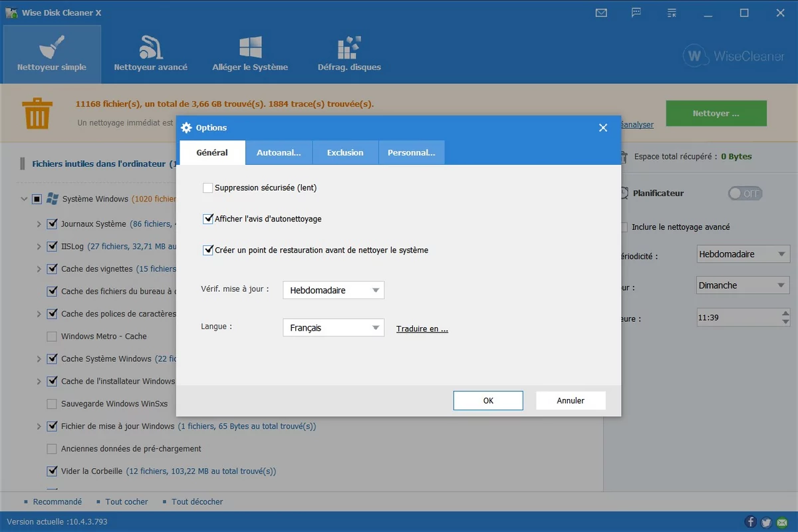Screen dimensions: 798x532
Task: Switch the Planificateur toggle on
Action: (x=745, y=194)
